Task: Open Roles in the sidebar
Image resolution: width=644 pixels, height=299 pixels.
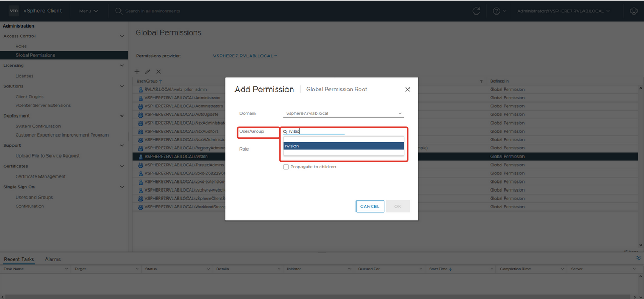Action: [x=21, y=46]
